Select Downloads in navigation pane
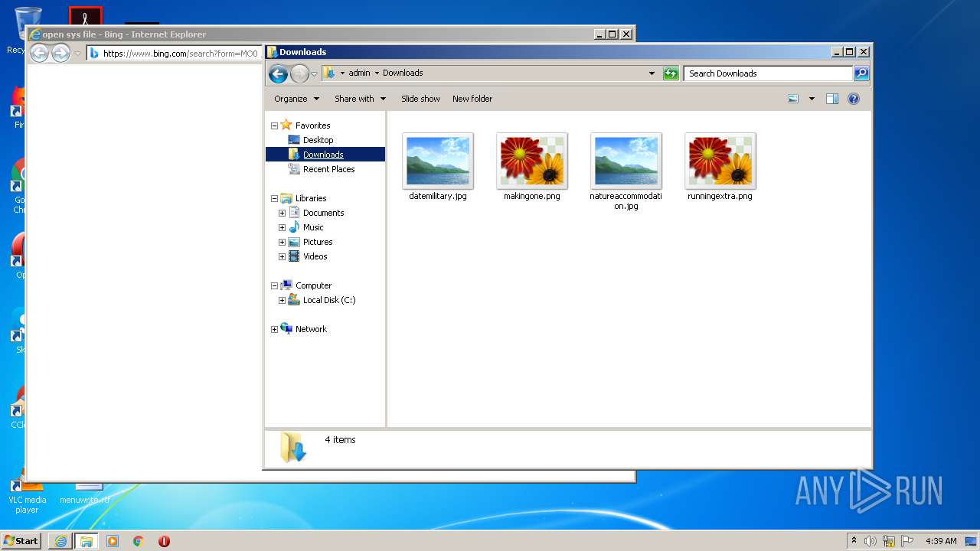 (323, 155)
